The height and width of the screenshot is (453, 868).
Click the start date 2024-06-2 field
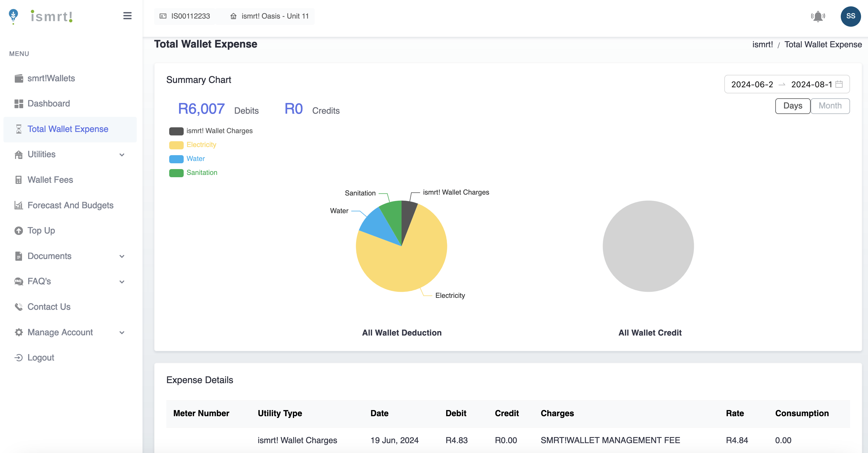click(752, 84)
